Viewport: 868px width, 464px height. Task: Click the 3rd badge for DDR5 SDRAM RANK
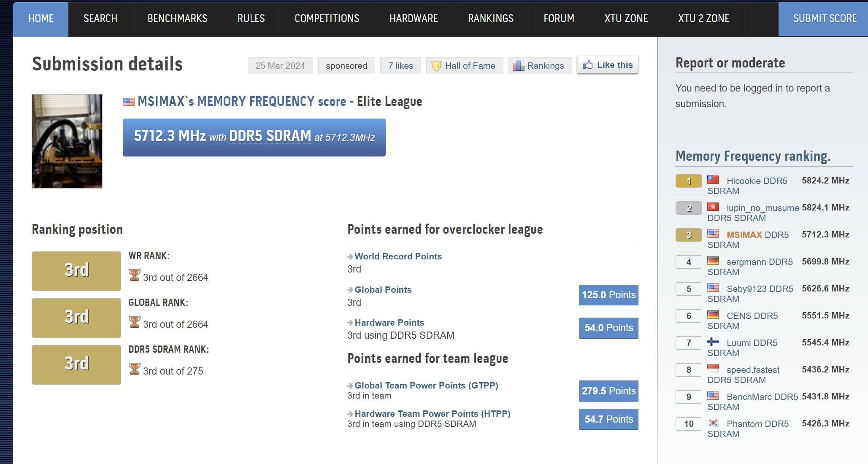(x=76, y=364)
